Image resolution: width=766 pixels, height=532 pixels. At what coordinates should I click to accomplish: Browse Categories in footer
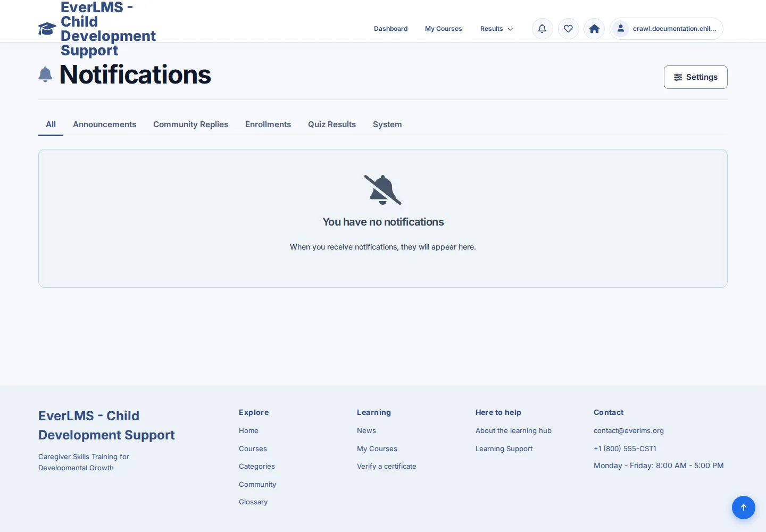(257, 467)
